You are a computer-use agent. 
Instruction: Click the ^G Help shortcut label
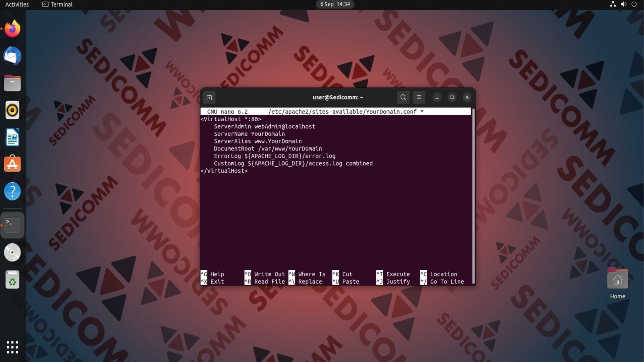(212, 274)
